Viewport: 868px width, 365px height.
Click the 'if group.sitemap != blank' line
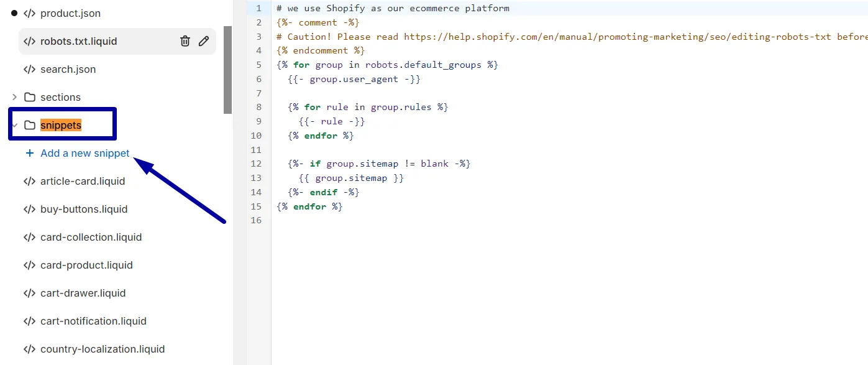(379, 164)
